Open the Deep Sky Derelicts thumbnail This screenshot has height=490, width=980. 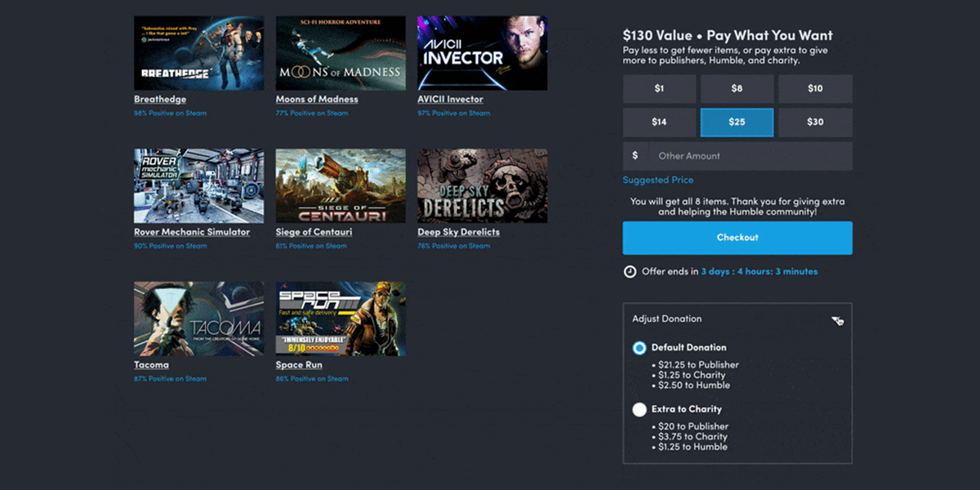click(483, 185)
